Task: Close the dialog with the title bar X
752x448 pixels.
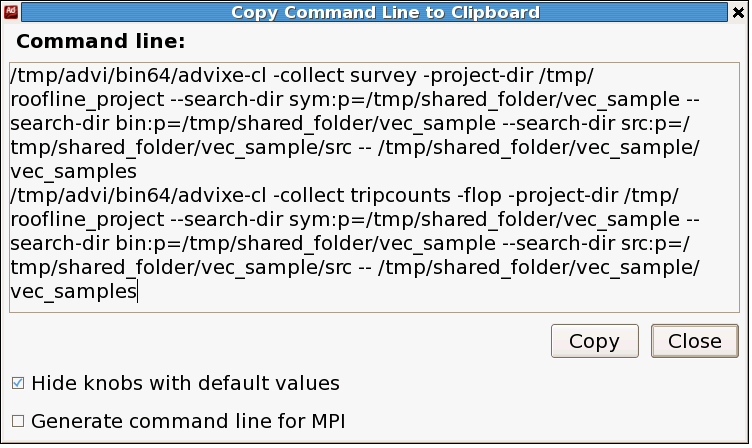Action: point(739,12)
